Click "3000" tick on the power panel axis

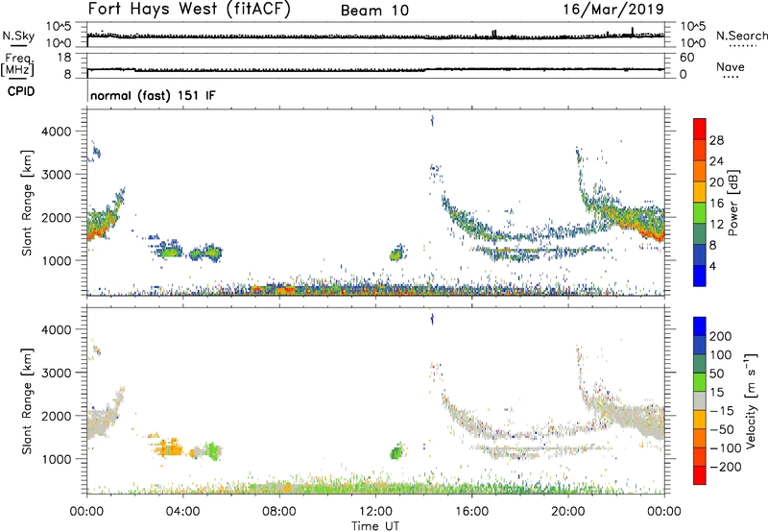click(57, 175)
